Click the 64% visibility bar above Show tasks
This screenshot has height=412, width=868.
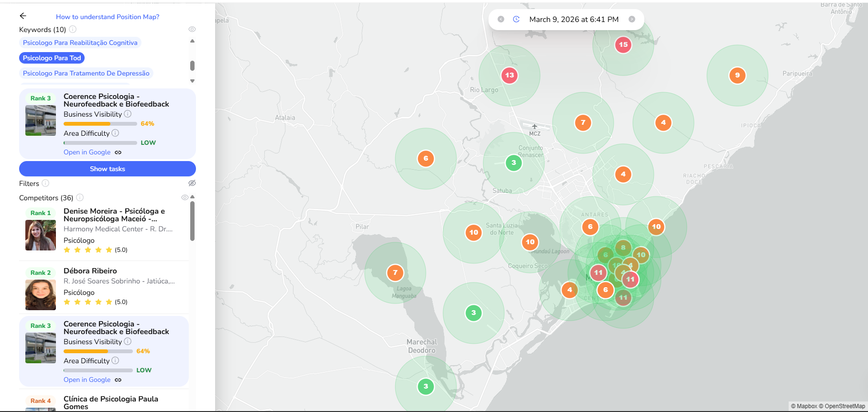coord(100,124)
